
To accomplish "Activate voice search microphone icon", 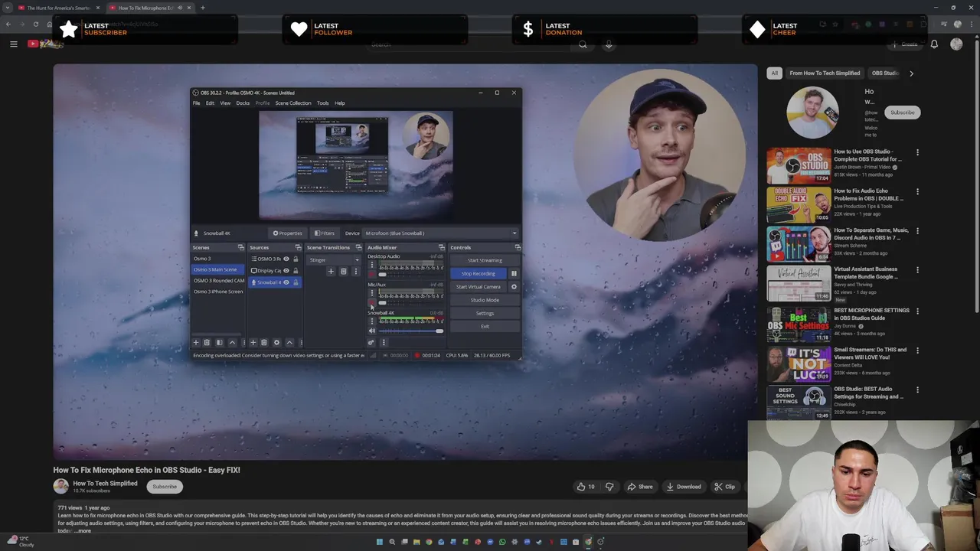I will pos(609,44).
